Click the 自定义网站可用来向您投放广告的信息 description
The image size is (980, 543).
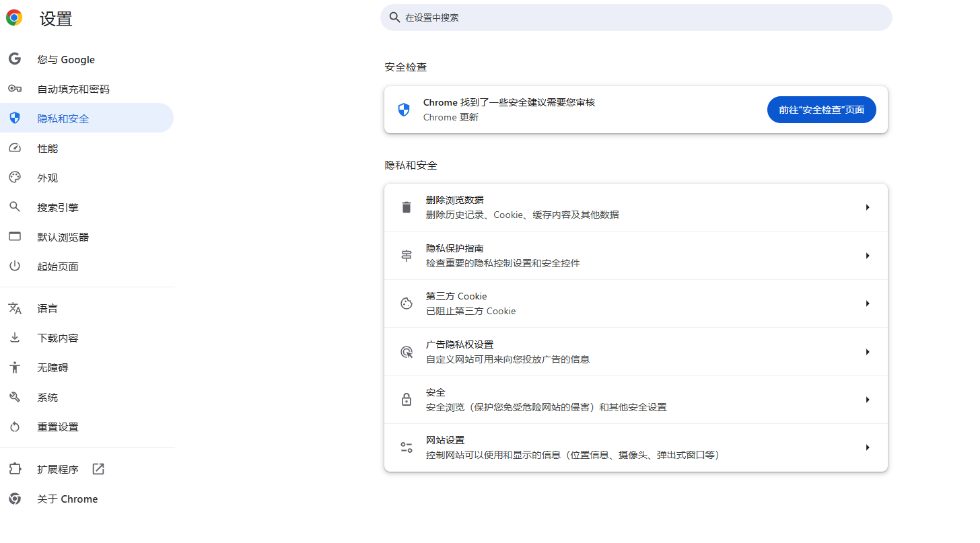[x=508, y=359]
